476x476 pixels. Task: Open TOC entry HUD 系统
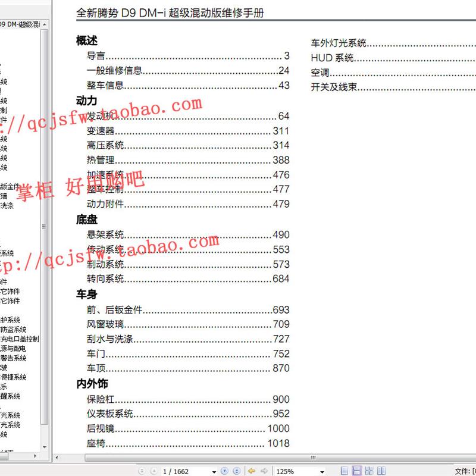click(393, 58)
